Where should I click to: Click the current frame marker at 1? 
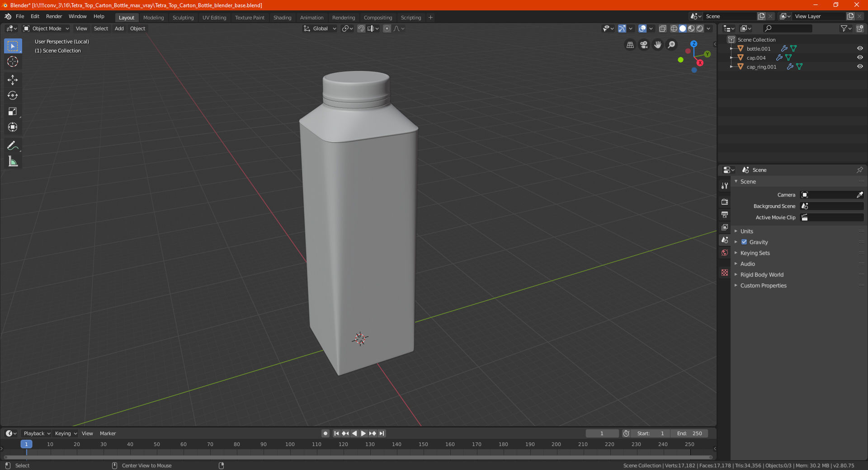pos(26,444)
